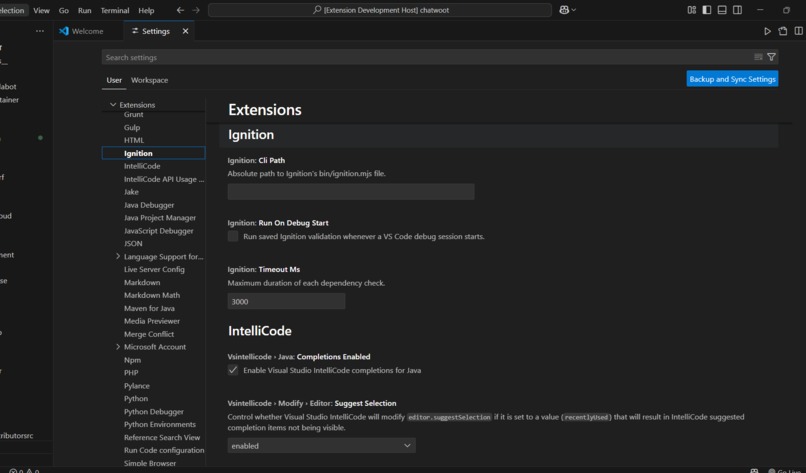
Task: Select Live Server Config tree item
Action: click(154, 269)
